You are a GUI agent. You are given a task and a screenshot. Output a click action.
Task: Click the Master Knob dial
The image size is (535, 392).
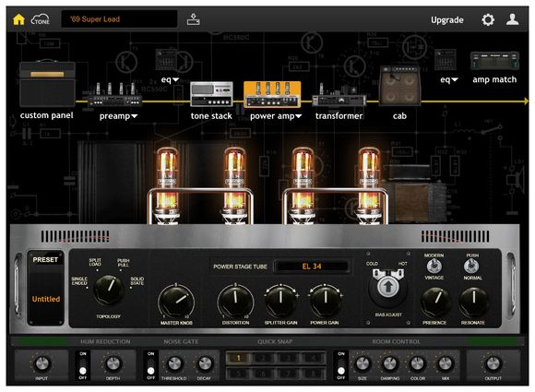tap(176, 302)
